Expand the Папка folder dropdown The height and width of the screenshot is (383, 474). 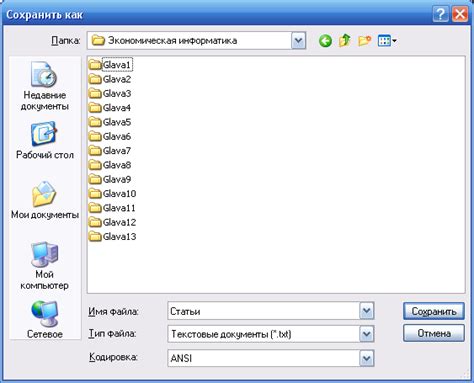pyautogui.click(x=298, y=41)
